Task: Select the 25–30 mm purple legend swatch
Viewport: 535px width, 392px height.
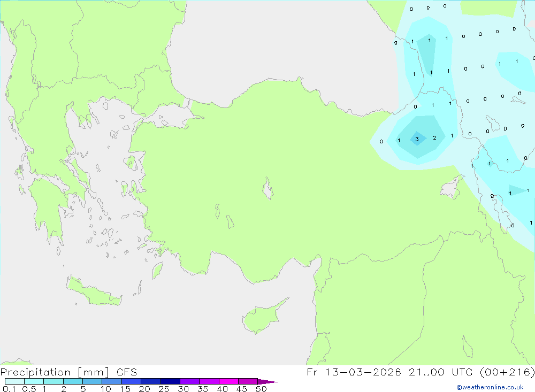Action: point(170,381)
